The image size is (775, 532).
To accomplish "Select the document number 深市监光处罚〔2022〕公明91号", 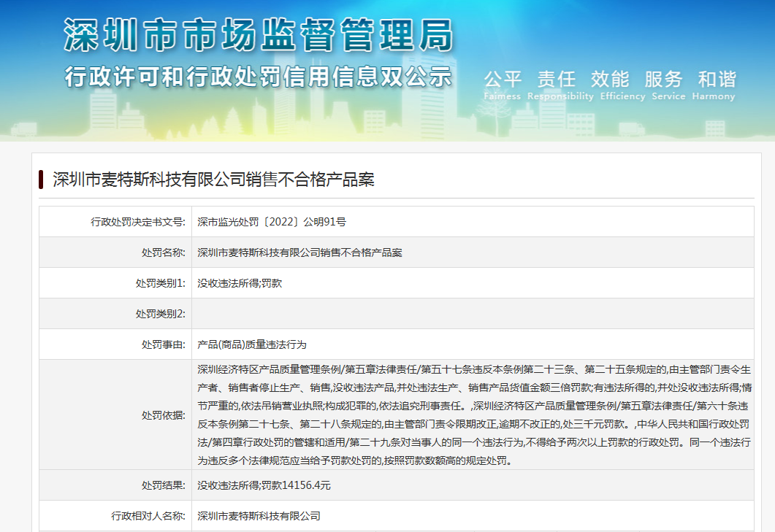I will tap(272, 222).
